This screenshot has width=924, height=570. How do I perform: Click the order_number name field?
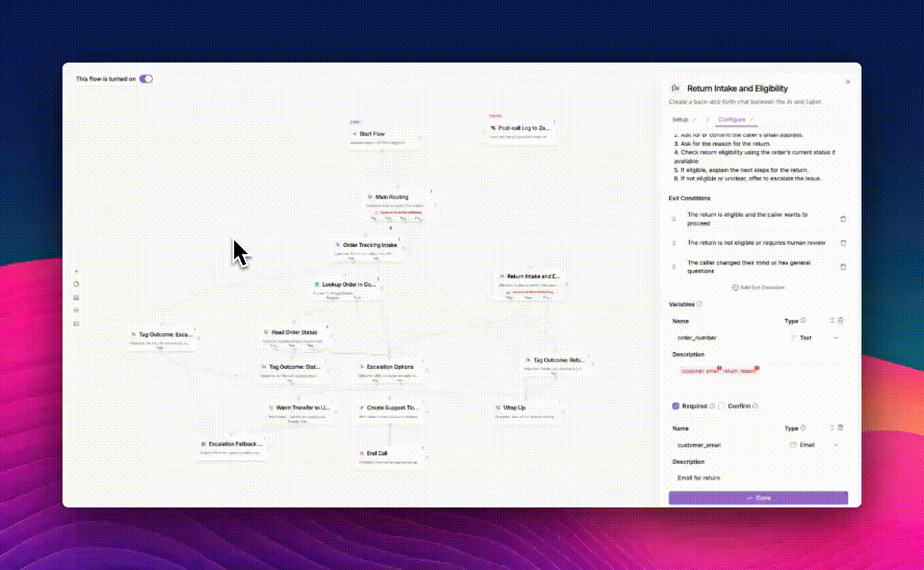point(728,338)
